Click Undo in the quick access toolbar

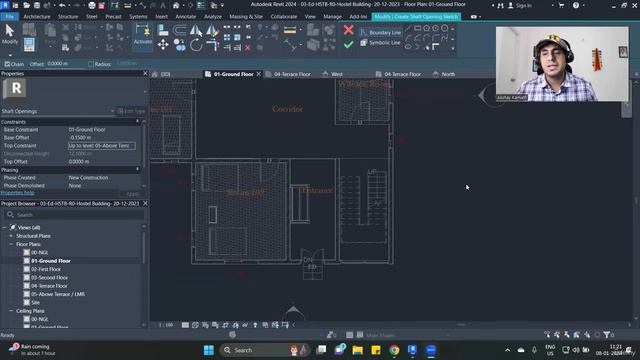point(62,5)
